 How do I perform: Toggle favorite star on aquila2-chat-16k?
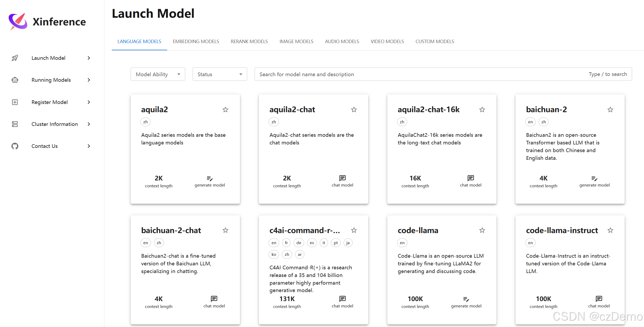[482, 110]
